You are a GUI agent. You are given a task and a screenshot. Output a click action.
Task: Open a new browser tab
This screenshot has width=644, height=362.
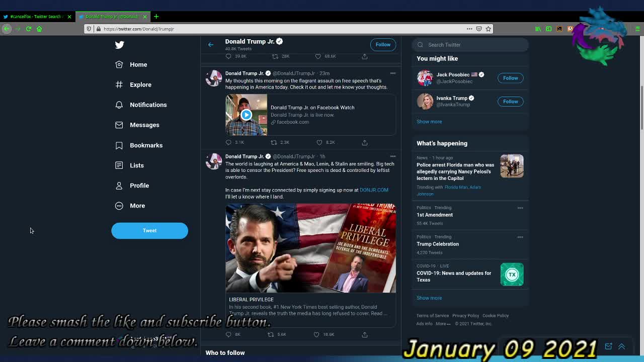156,17
